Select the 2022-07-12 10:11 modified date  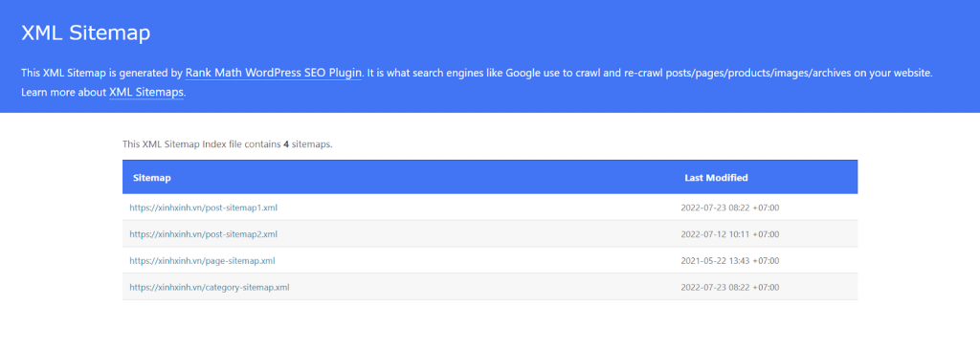[730, 234]
